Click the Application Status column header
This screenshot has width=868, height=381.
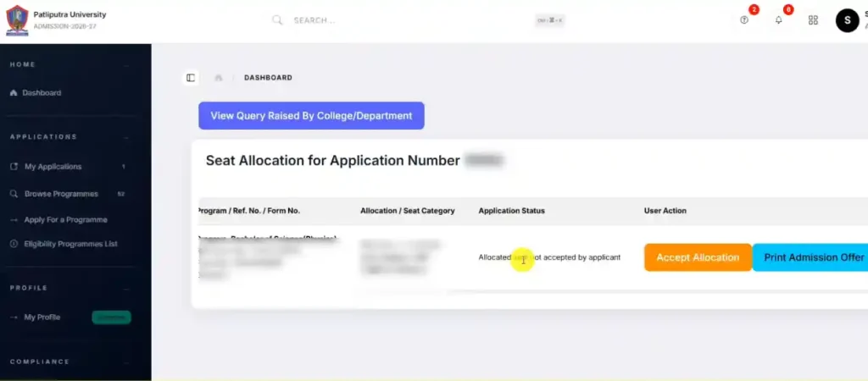tap(511, 211)
